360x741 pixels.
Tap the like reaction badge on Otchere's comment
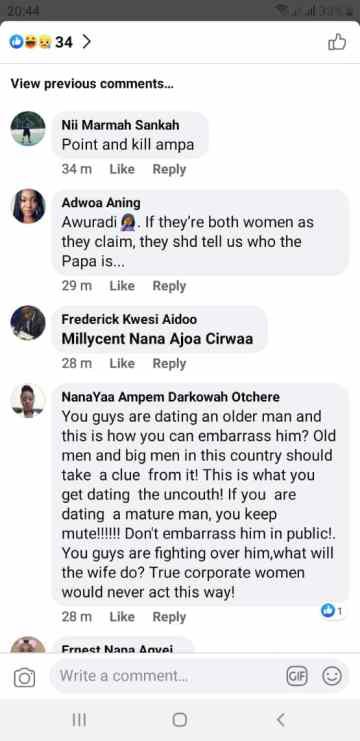point(332,611)
